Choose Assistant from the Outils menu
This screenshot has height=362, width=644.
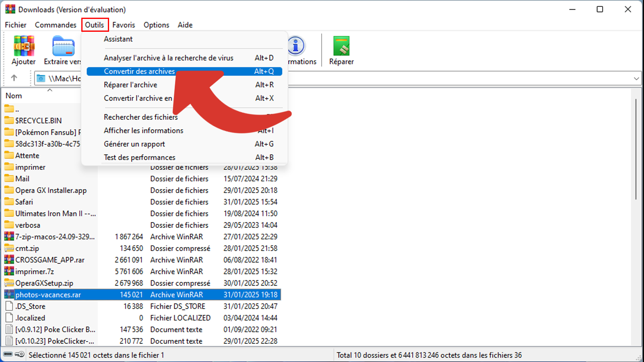point(184,39)
